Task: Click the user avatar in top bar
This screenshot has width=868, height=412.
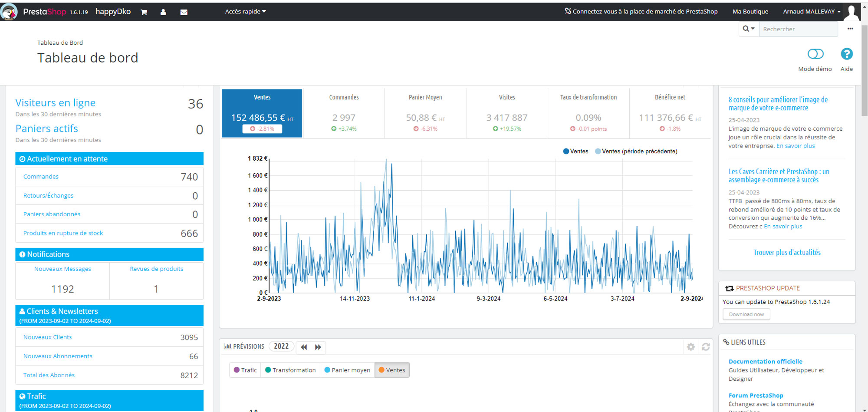Action: click(852, 12)
